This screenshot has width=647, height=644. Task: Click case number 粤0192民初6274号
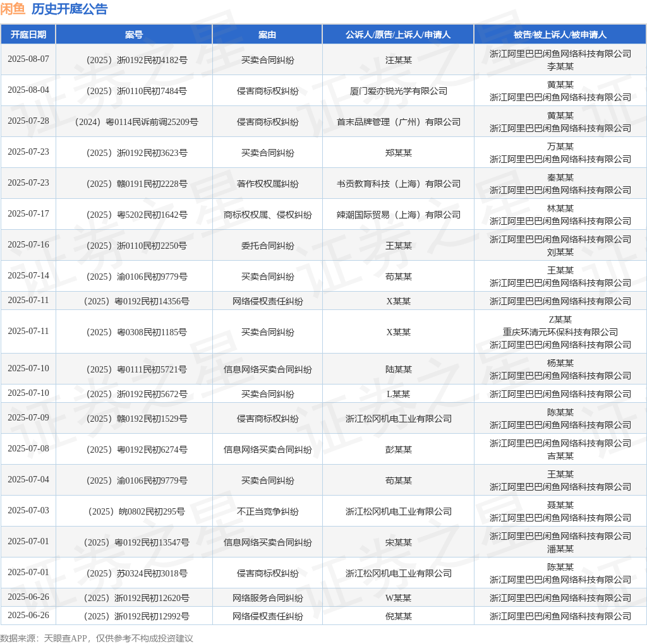coord(136,450)
